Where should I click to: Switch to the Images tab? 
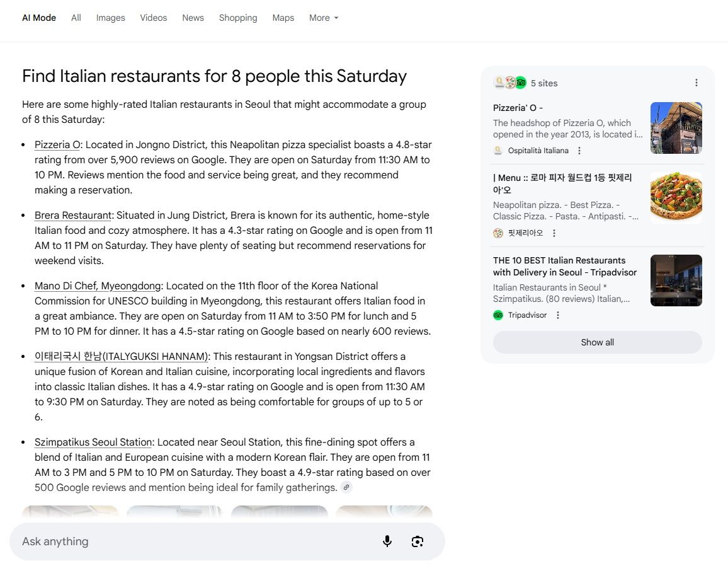pyautogui.click(x=110, y=18)
